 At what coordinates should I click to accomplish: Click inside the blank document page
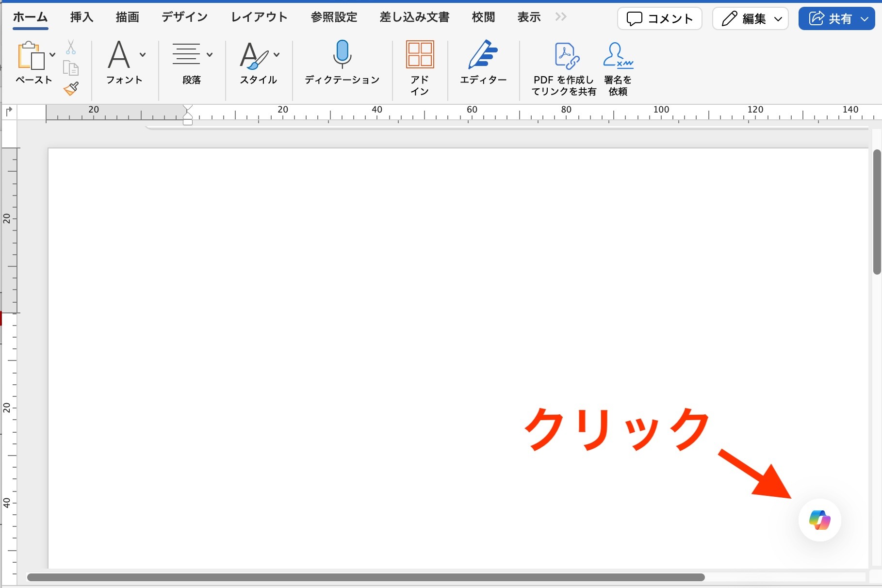point(458,358)
